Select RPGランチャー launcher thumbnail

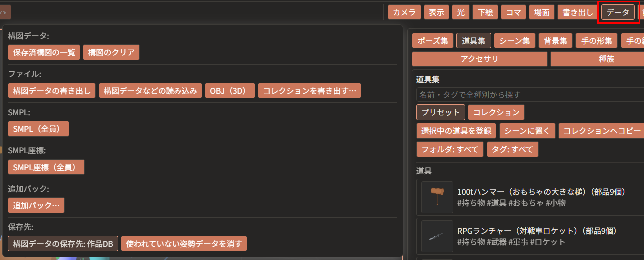(x=437, y=236)
